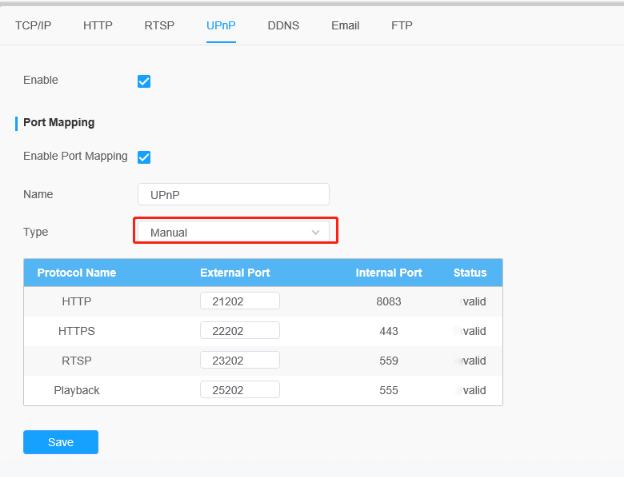Viewport: 624px width, 477px height.
Task: Select the Playback protocol name cell
Action: [76, 390]
